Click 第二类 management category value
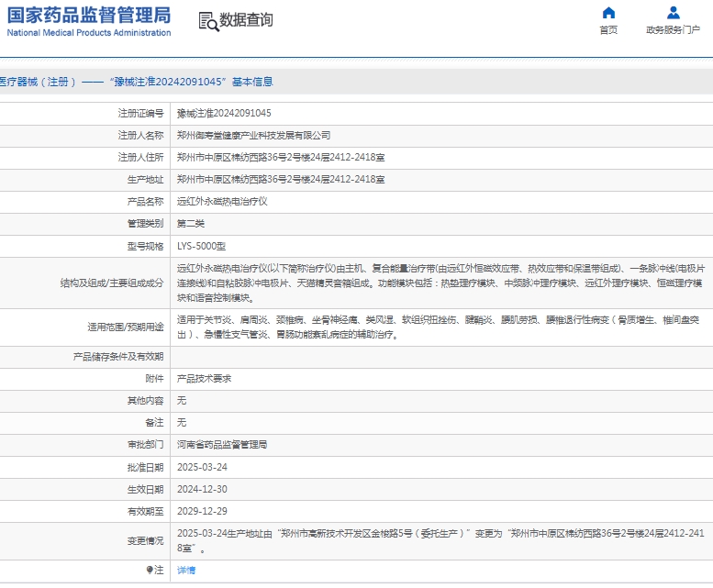Image resolution: width=713 pixels, height=588 pixels. pos(191,224)
